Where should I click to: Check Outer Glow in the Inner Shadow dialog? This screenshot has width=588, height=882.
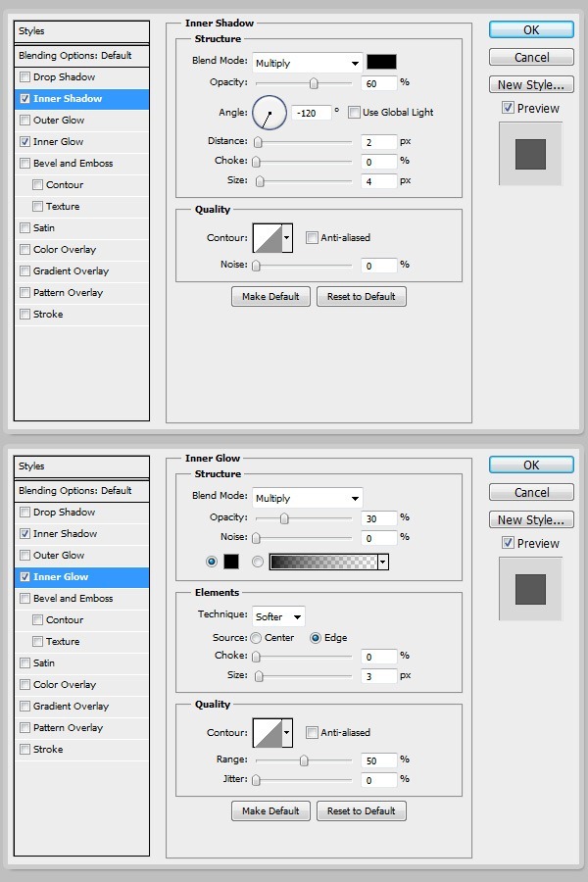tap(24, 120)
